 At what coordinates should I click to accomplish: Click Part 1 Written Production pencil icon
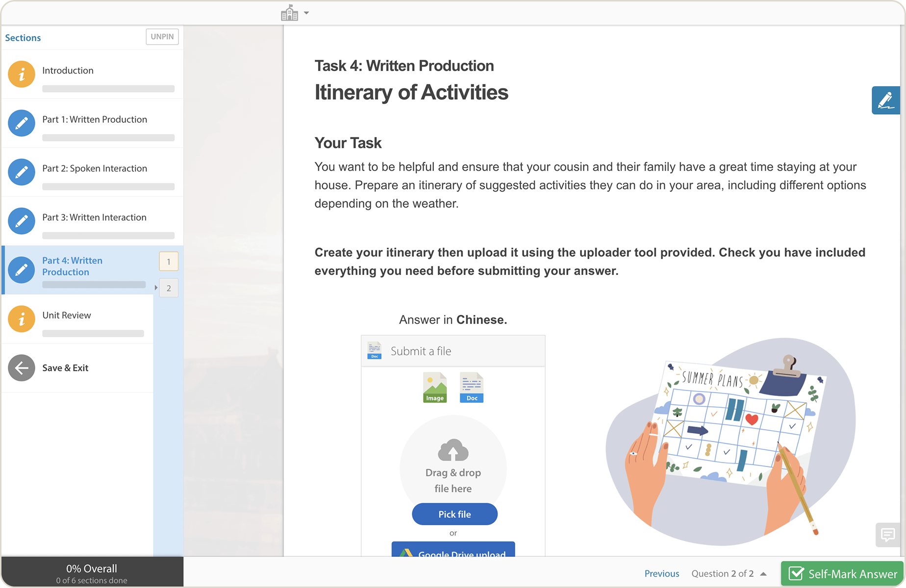(x=22, y=123)
